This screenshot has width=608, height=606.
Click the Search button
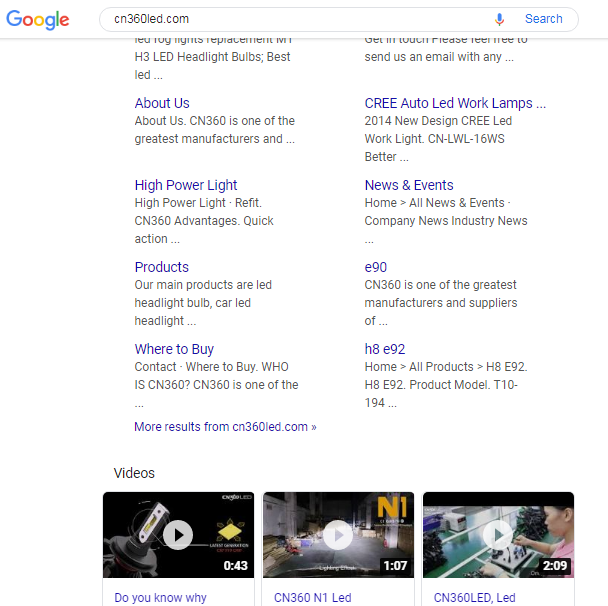[543, 19]
